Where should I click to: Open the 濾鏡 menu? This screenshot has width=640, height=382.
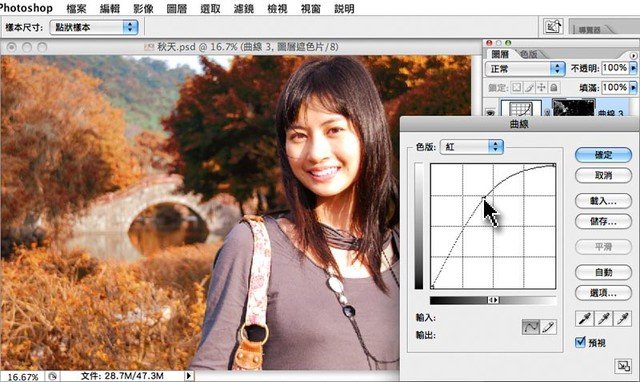244,9
